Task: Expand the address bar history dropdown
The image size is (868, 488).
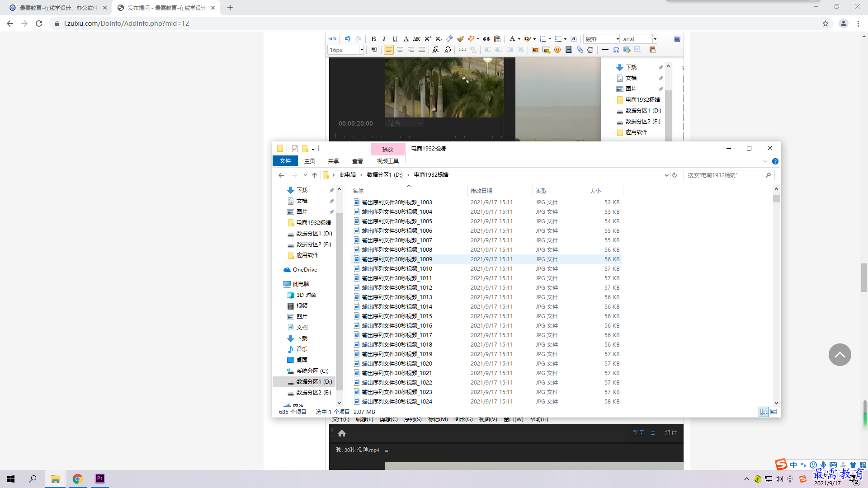Action: coord(666,175)
